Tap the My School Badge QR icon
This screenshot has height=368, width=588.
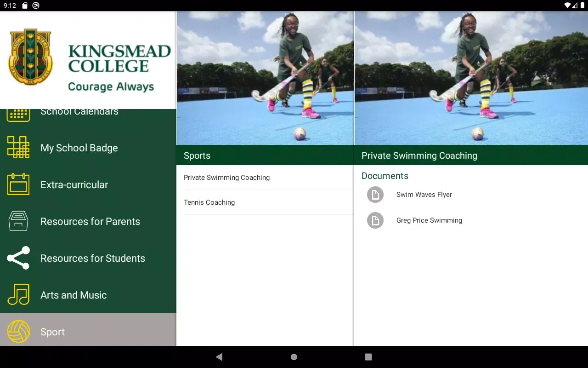click(18, 148)
